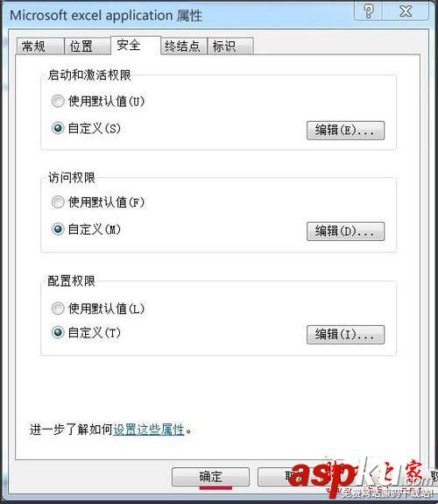
Task: Switch to the 常规 tab
Action: 39,46
